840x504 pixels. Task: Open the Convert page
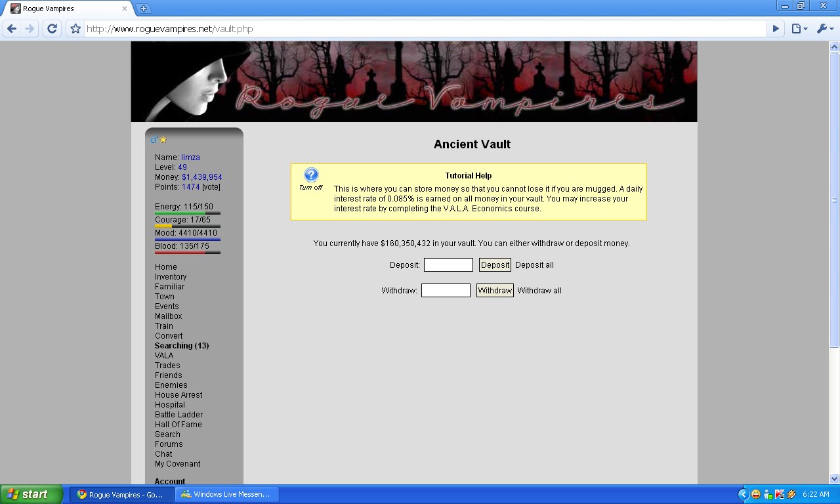169,336
